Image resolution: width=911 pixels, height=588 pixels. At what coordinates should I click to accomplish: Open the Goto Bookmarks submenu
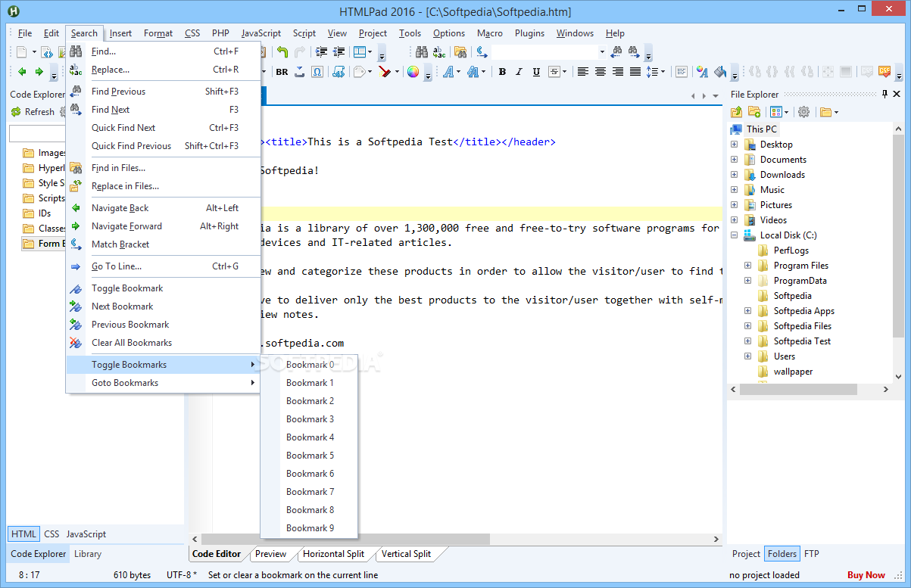(164, 383)
